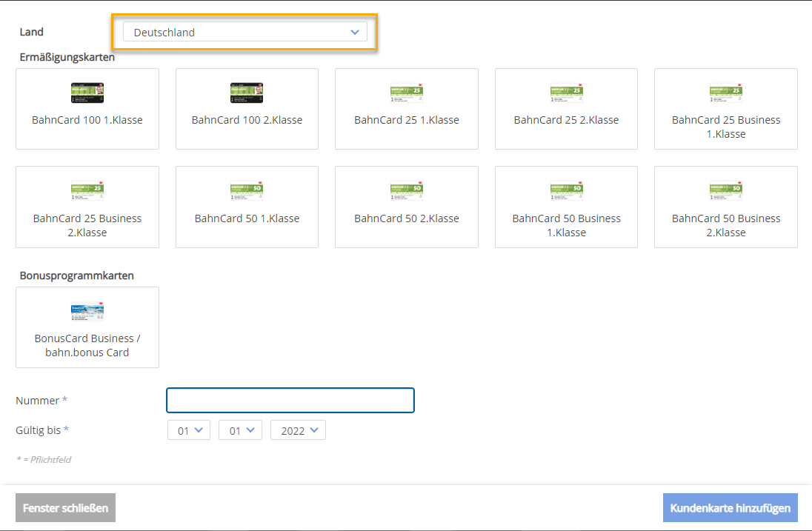This screenshot has height=531, width=812.
Task: Click the Fenster schließen button
Action: [x=65, y=508]
